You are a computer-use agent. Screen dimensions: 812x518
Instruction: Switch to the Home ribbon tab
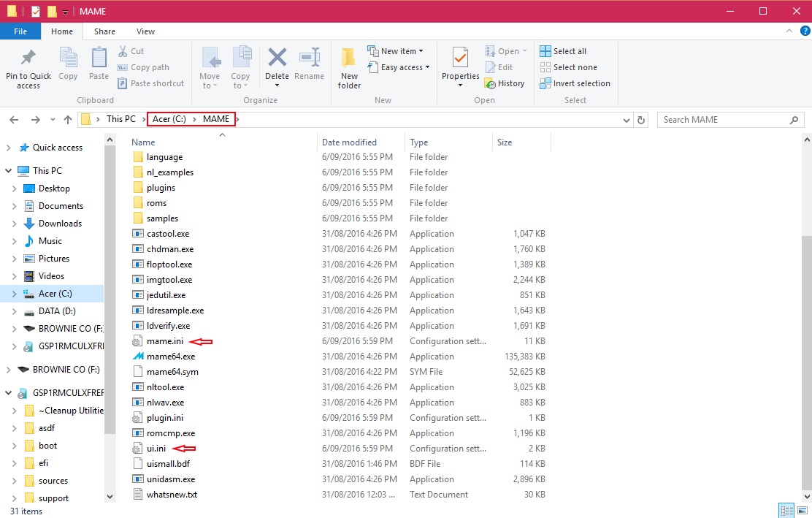pos(62,31)
